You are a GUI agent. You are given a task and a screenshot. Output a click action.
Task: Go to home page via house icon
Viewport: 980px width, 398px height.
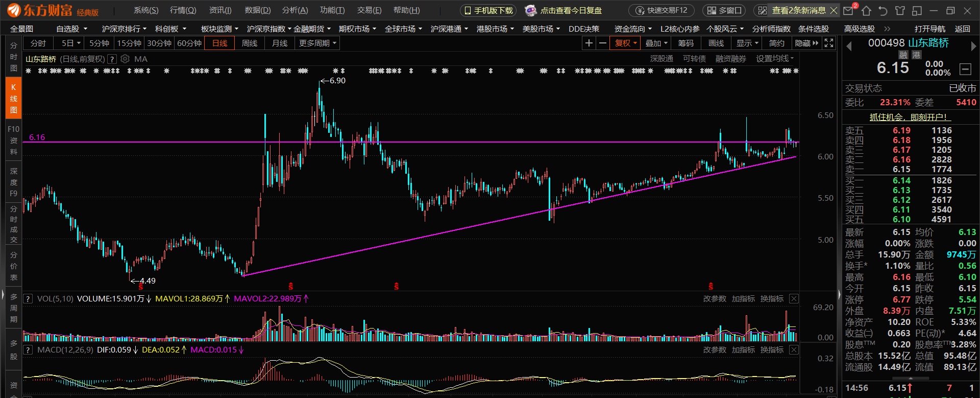[866, 10]
